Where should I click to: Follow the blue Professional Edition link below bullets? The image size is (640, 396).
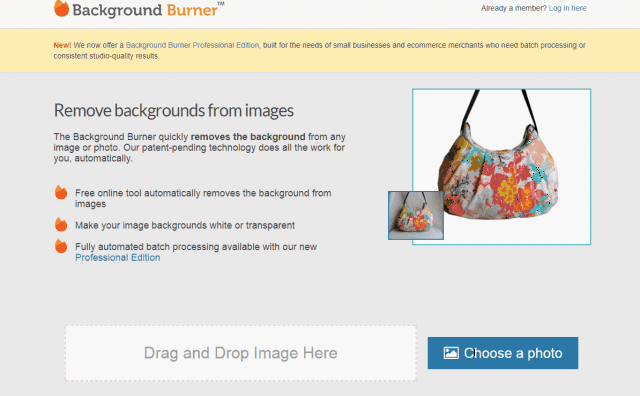click(118, 258)
